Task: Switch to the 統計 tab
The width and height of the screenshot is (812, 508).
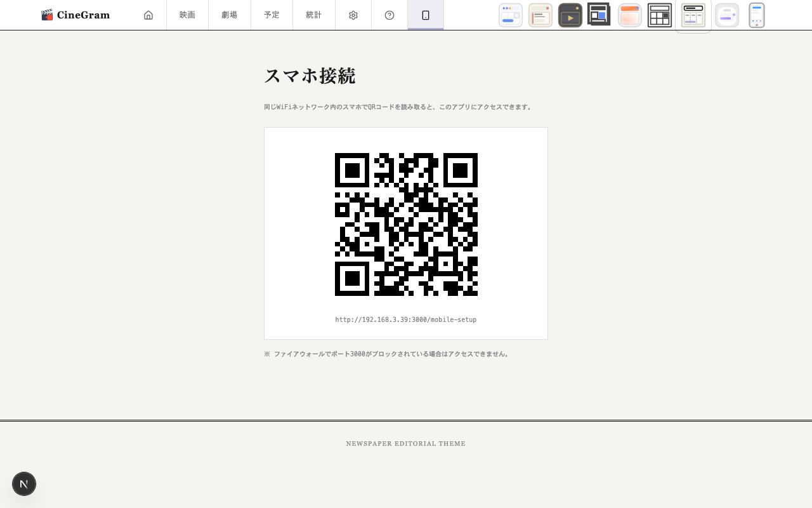Action: click(x=313, y=15)
